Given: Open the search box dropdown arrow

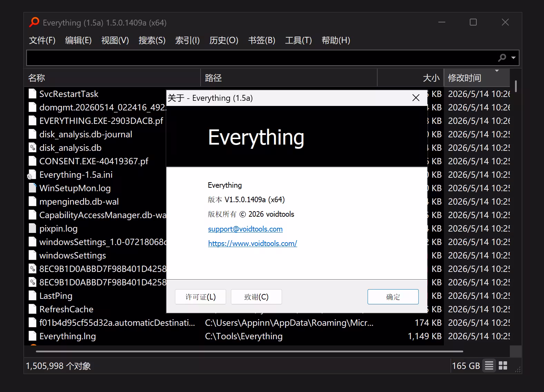Looking at the screenshot, I should coord(513,58).
